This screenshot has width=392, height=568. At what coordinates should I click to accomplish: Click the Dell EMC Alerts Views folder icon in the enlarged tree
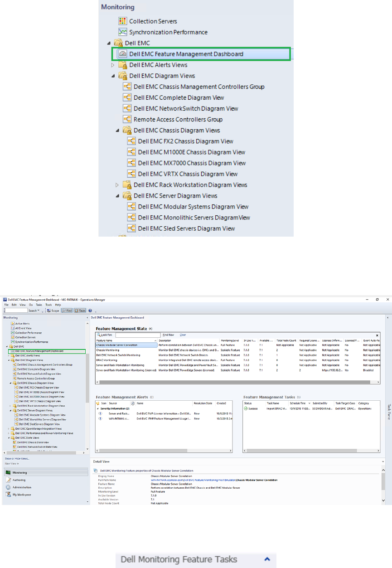[x=123, y=65]
